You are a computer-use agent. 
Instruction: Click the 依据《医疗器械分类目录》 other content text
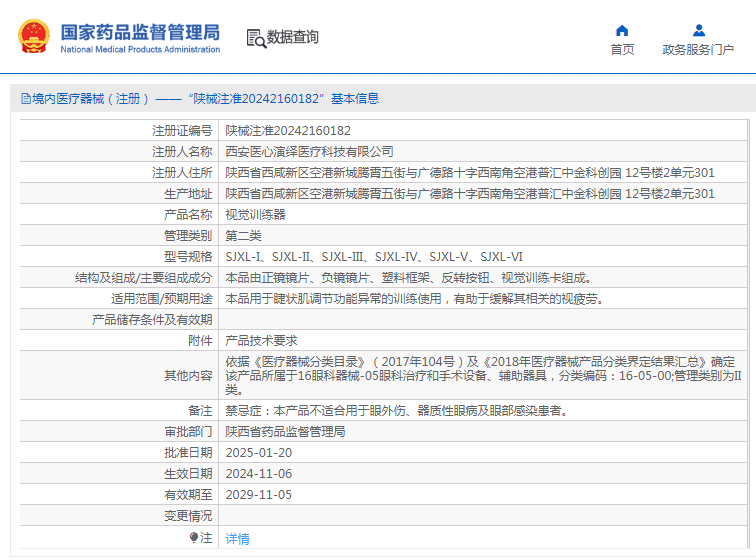483,375
